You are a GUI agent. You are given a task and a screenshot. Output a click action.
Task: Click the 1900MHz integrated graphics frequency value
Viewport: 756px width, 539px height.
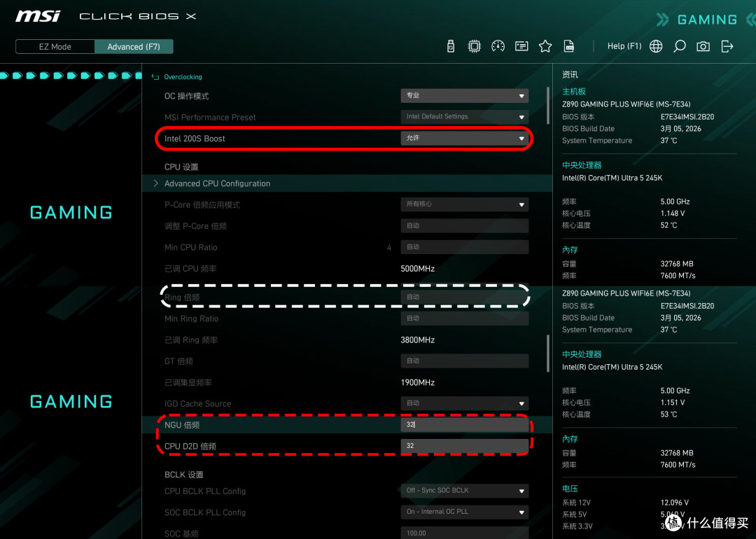tap(417, 382)
